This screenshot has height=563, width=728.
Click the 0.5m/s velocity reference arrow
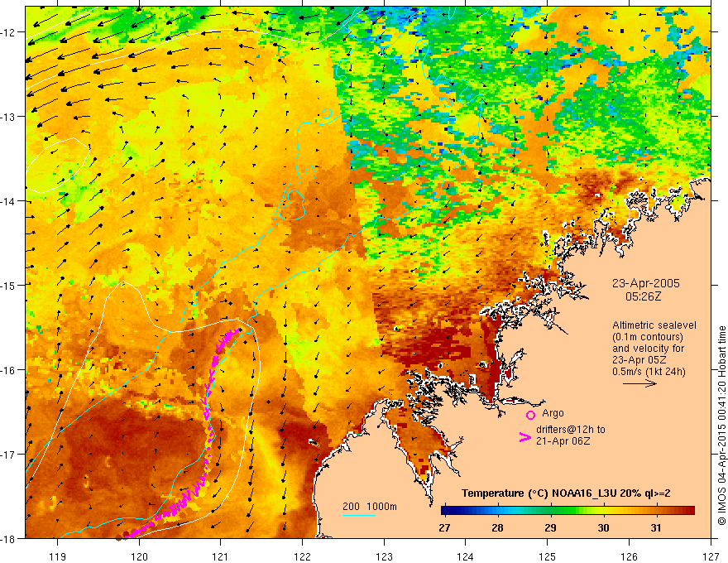[639, 383]
